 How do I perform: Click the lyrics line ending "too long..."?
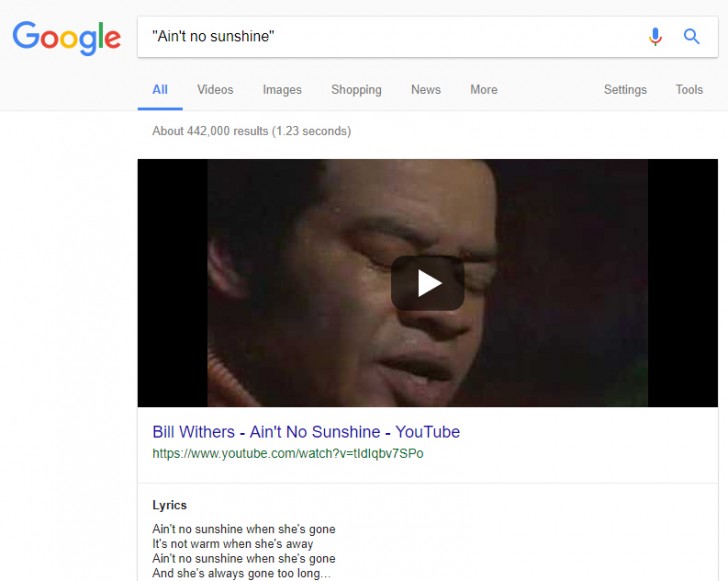pos(241,573)
